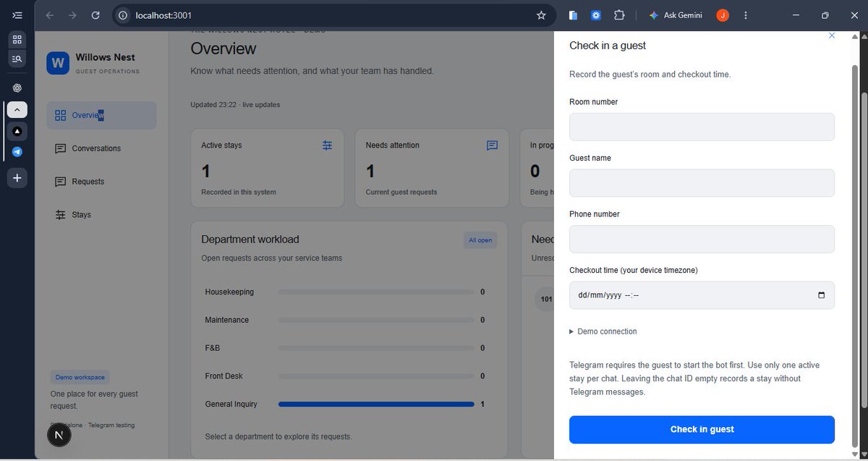The width and height of the screenshot is (868, 461).
Task: Open the Overview nav item
Action: 101,115
